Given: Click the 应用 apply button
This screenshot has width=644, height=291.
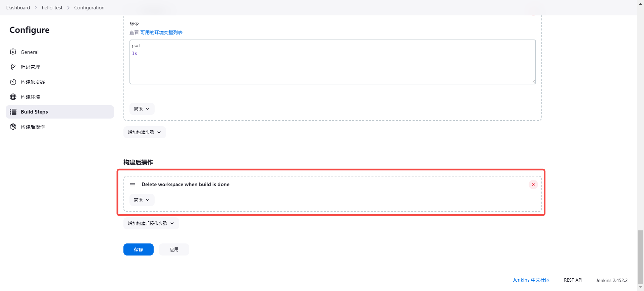Looking at the screenshot, I should point(174,249).
